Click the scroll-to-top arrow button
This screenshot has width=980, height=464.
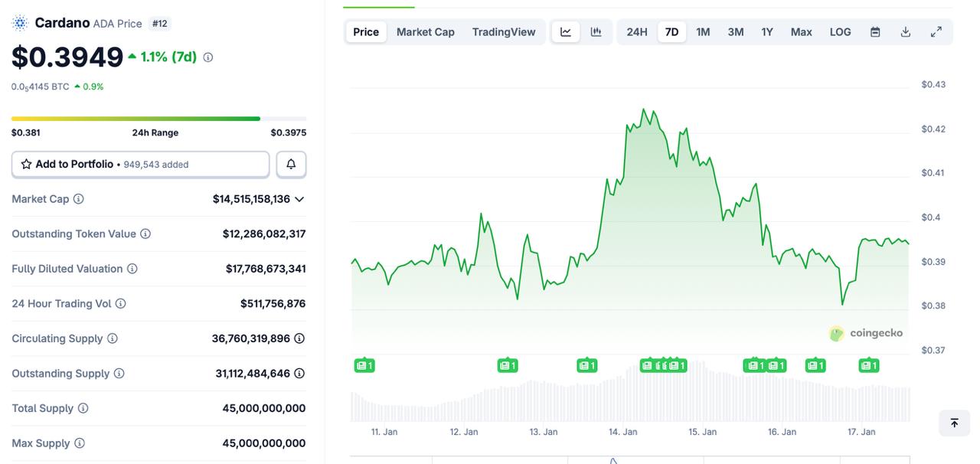pyautogui.click(x=953, y=423)
